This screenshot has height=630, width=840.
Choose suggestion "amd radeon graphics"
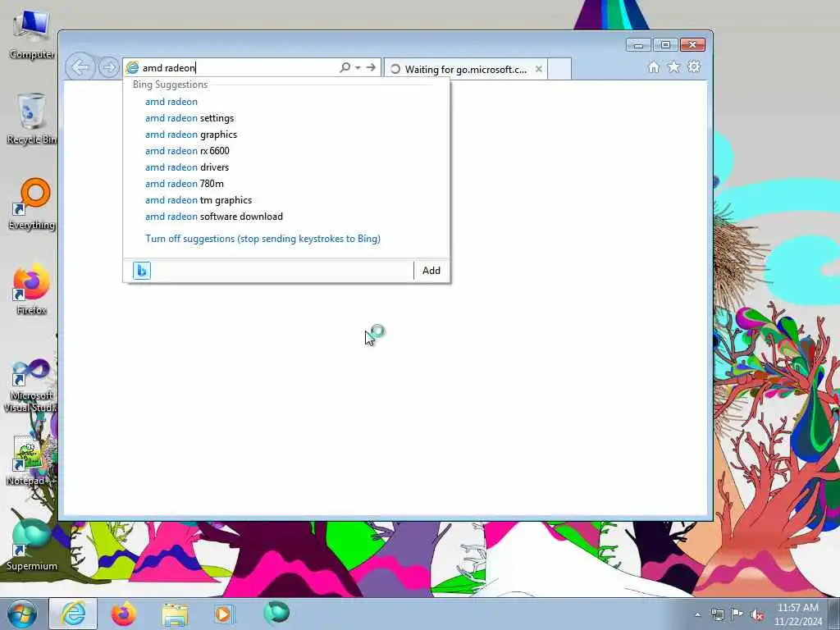(286, 135)
